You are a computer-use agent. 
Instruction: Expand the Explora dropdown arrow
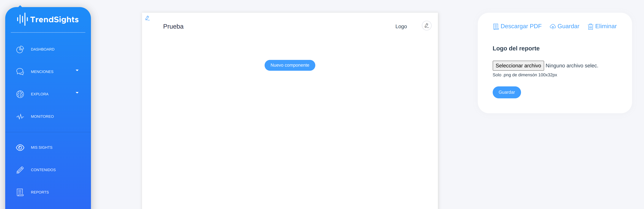coord(77,93)
